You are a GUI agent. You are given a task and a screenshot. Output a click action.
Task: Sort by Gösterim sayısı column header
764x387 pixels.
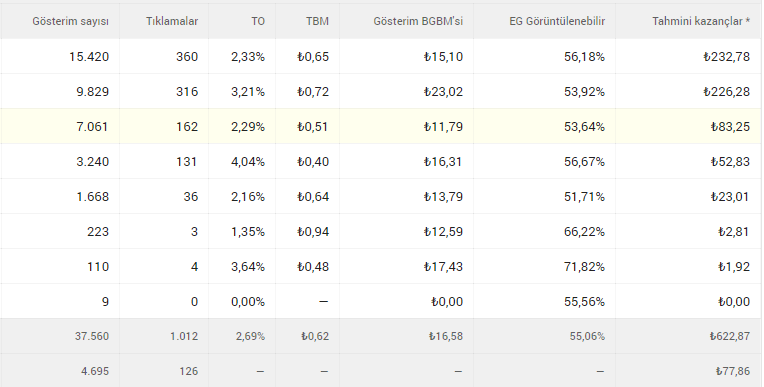click(x=71, y=21)
